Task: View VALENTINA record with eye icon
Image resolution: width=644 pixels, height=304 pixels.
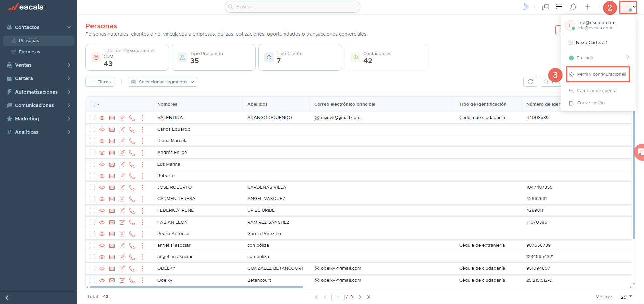Action: tap(102, 118)
